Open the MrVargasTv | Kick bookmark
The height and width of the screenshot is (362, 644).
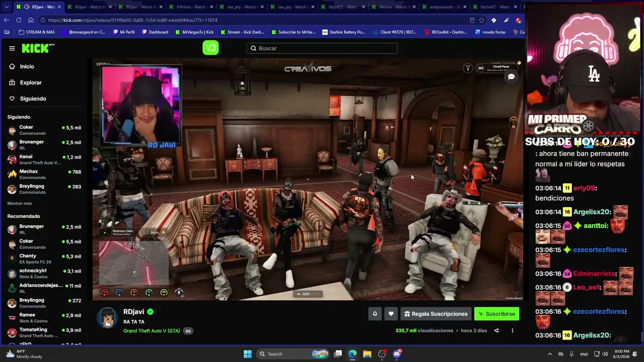point(194,32)
